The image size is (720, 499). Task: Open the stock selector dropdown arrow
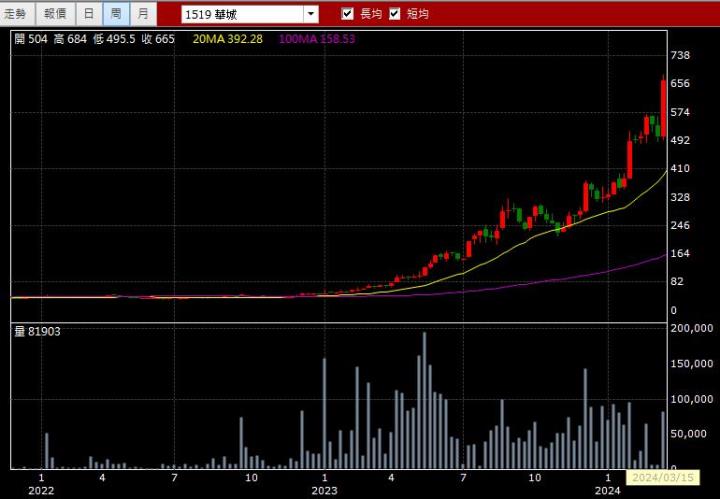point(310,14)
